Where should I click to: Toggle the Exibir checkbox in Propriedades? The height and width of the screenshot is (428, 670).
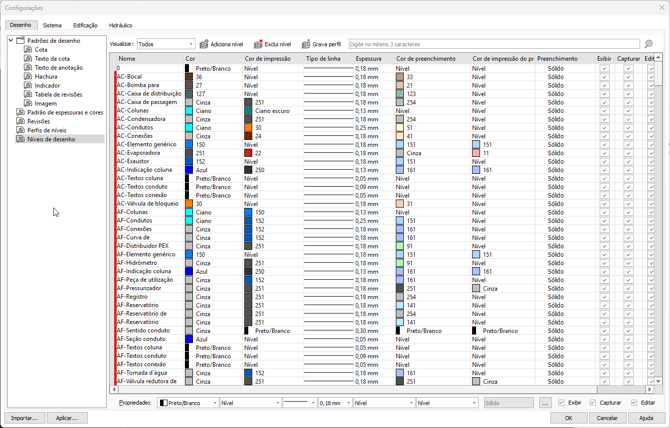pyautogui.click(x=561, y=402)
